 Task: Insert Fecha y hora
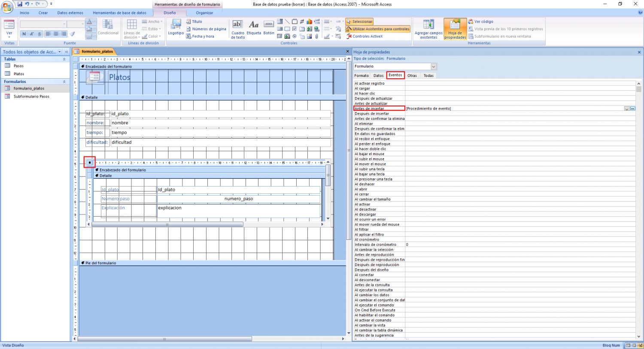[x=200, y=37]
